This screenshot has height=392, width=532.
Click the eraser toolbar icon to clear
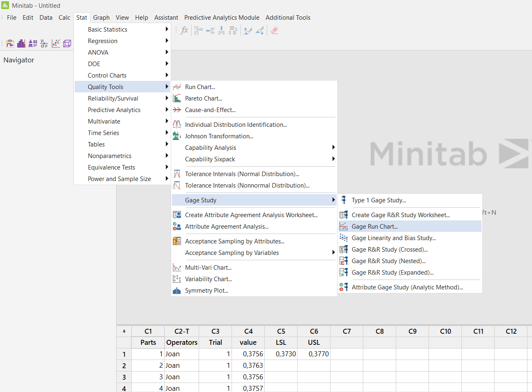(x=275, y=30)
